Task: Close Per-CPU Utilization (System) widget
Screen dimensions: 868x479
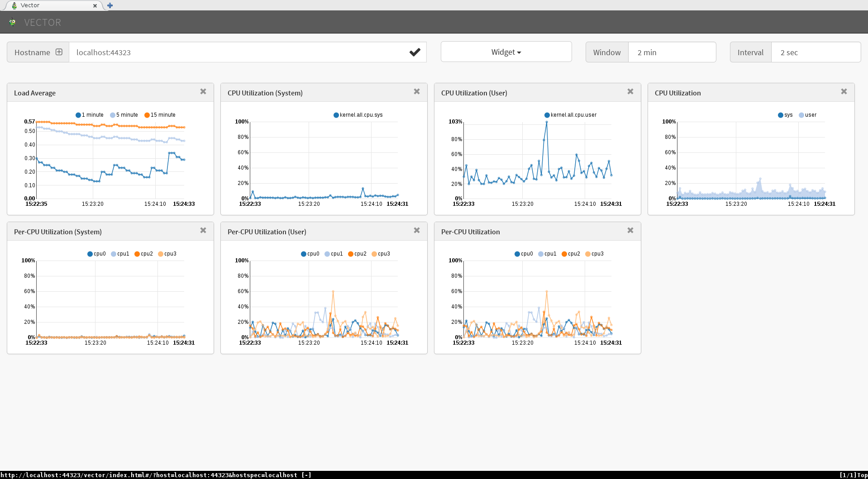Action: pos(203,231)
